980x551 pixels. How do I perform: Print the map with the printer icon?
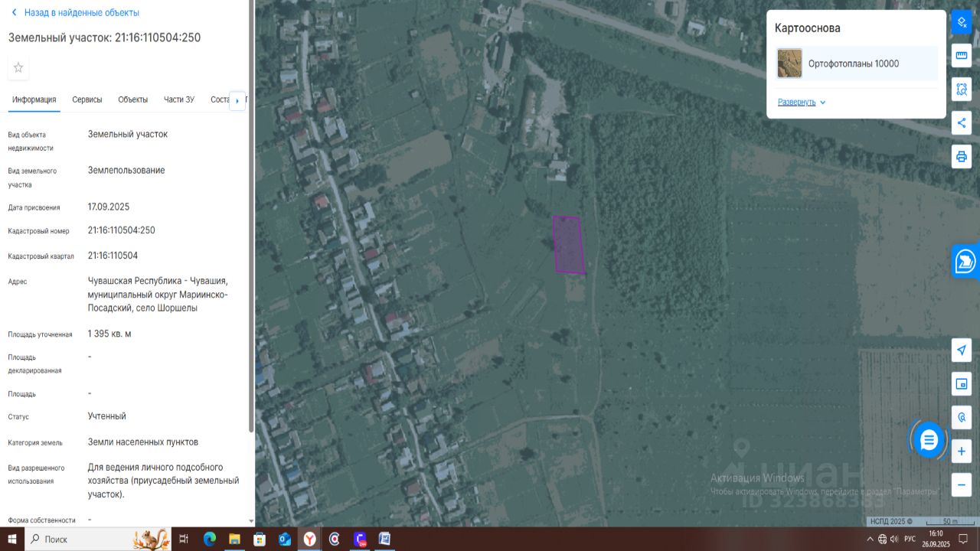tap(962, 157)
